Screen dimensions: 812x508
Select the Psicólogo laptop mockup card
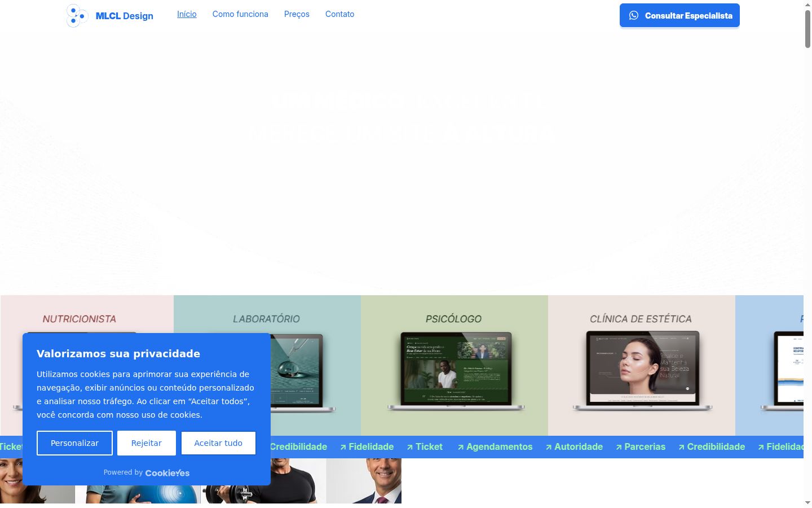(x=454, y=365)
